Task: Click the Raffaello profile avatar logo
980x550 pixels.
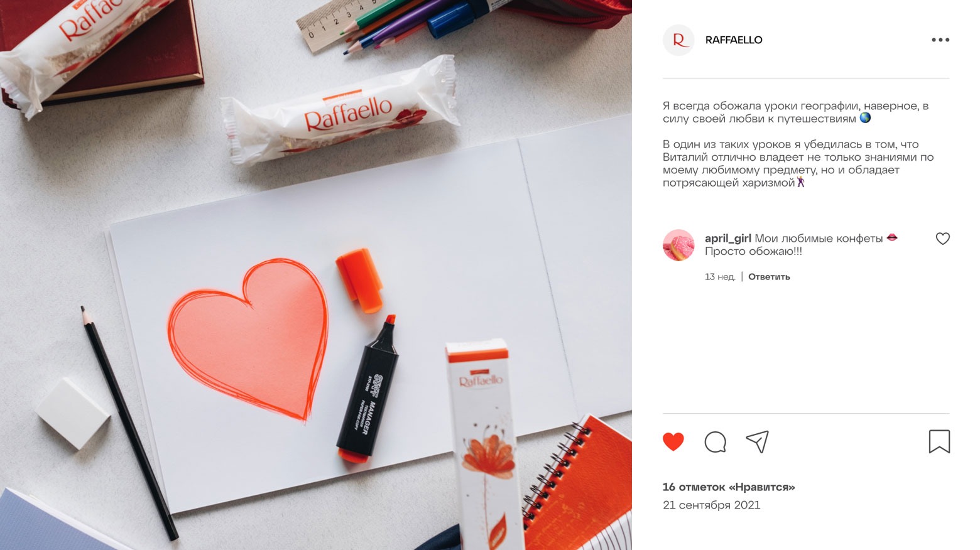Action: pyautogui.click(x=678, y=40)
